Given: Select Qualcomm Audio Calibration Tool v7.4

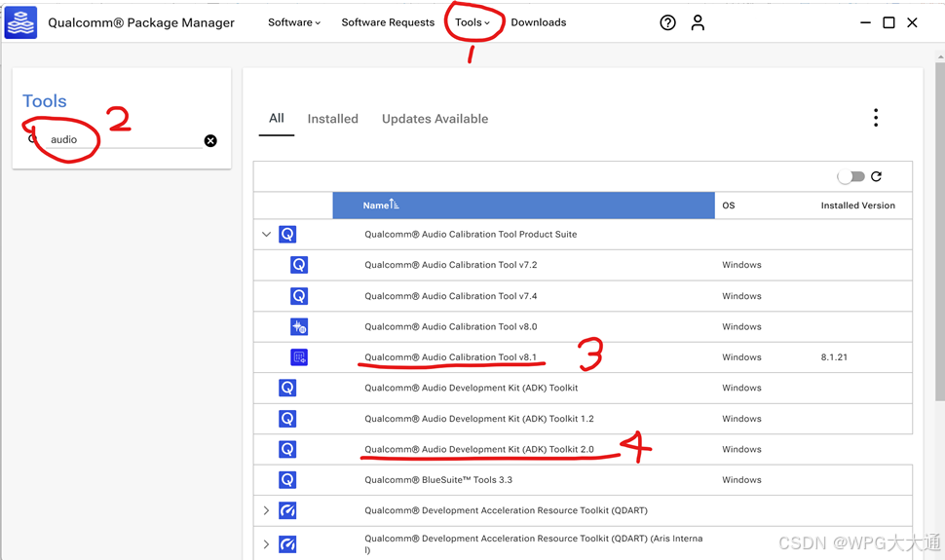Looking at the screenshot, I should pos(451,296).
